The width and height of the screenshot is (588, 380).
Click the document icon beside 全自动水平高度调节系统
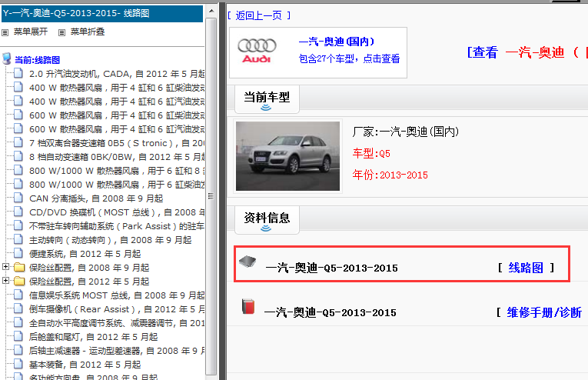[18, 322]
